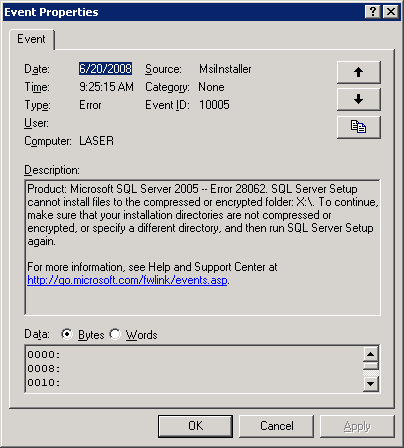Close the Event Properties dialog
Viewport: 404px width, 448px height.
tap(391, 12)
